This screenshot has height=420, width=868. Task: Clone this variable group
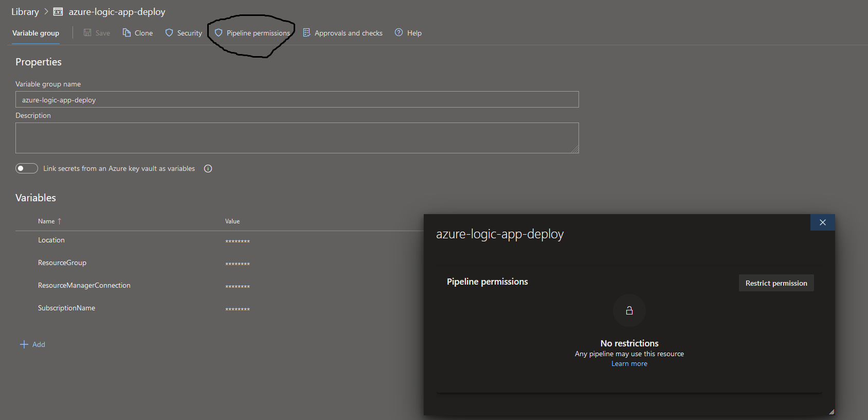point(138,33)
